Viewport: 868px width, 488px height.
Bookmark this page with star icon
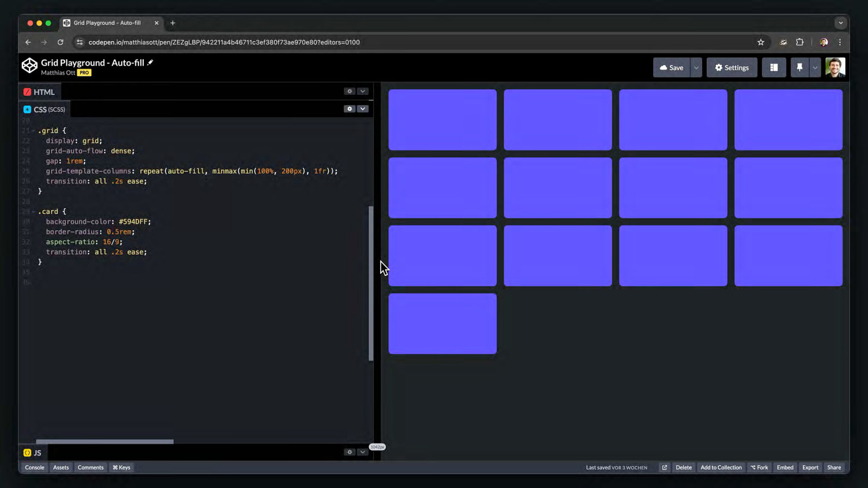(761, 42)
